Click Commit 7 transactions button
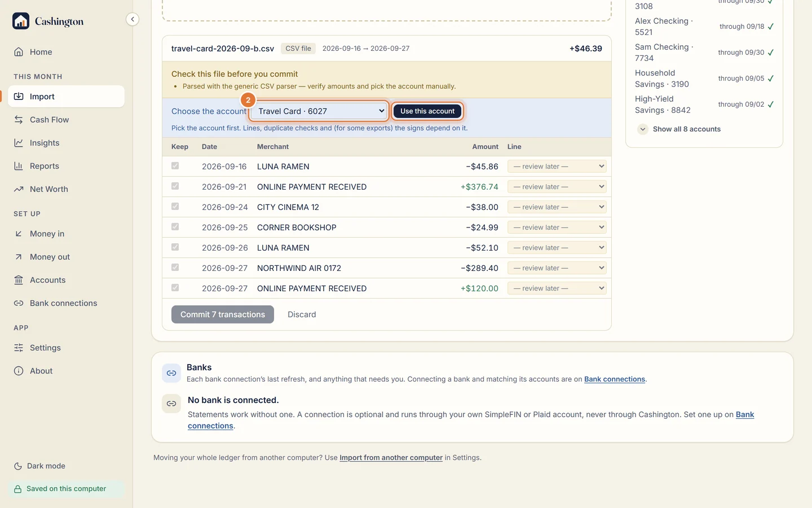The image size is (812, 508). (223, 314)
